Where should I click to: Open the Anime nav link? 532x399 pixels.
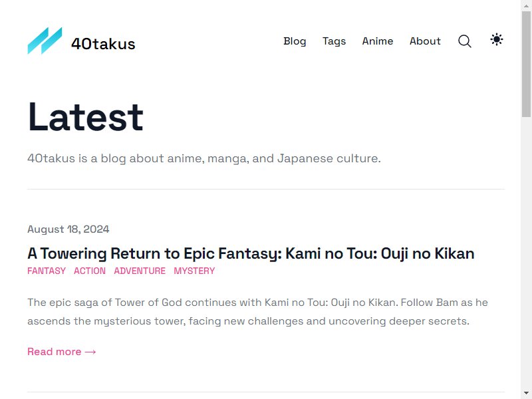pyautogui.click(x=378, y=41)
